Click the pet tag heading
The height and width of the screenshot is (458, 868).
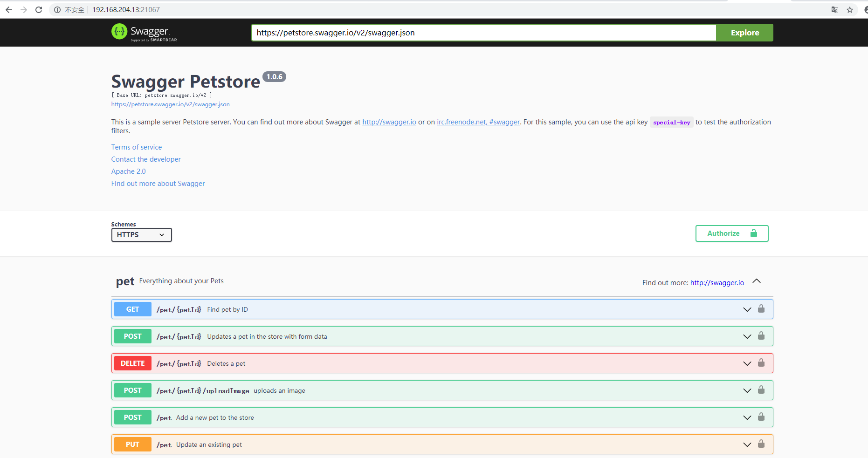tap(125, 281)
